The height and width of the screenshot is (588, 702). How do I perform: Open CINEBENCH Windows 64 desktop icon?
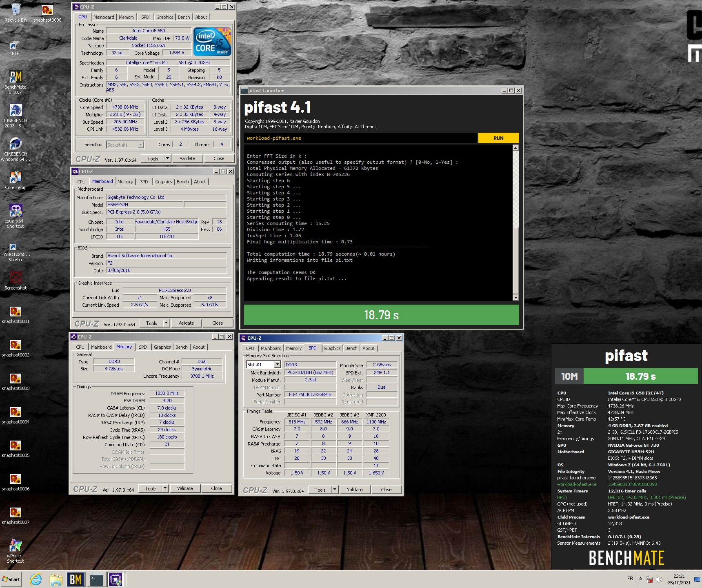16,149
